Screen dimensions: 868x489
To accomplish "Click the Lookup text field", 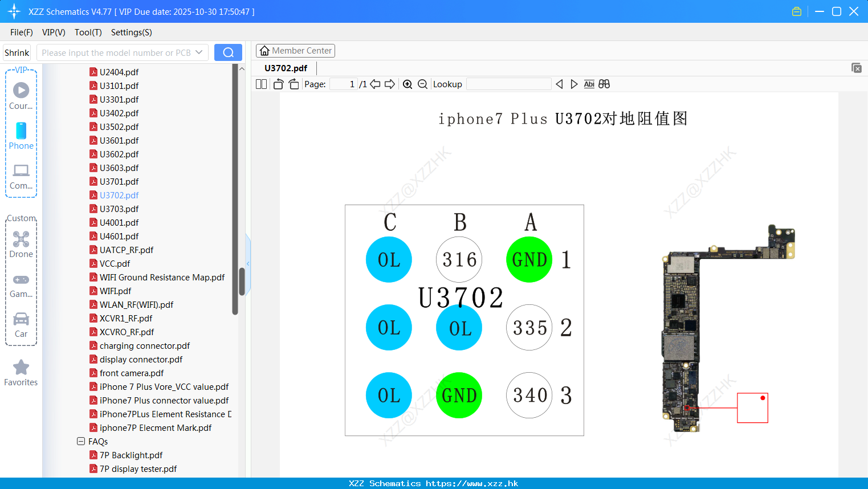I will click(508, 84).
